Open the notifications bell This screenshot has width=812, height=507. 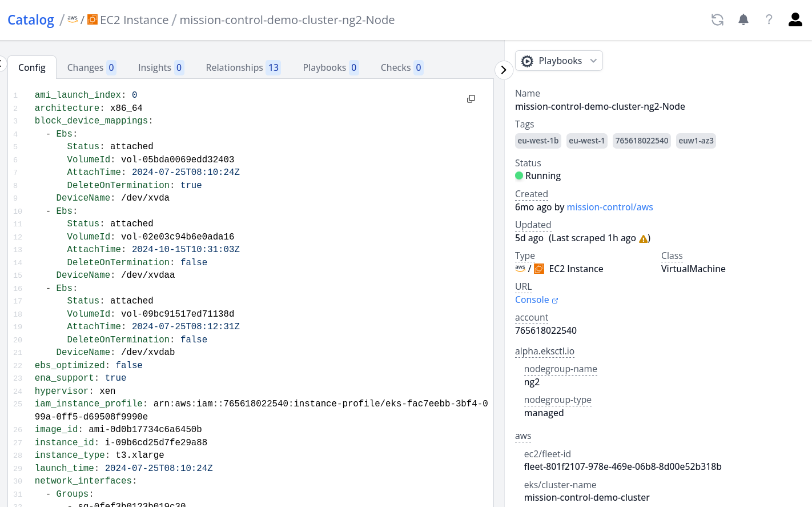click(743, 20)
